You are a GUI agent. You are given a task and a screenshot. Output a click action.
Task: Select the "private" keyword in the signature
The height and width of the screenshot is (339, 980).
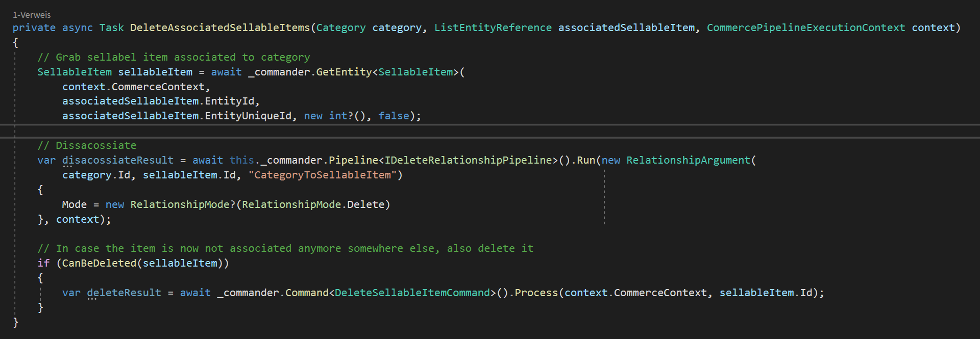[x=34, y=28]
